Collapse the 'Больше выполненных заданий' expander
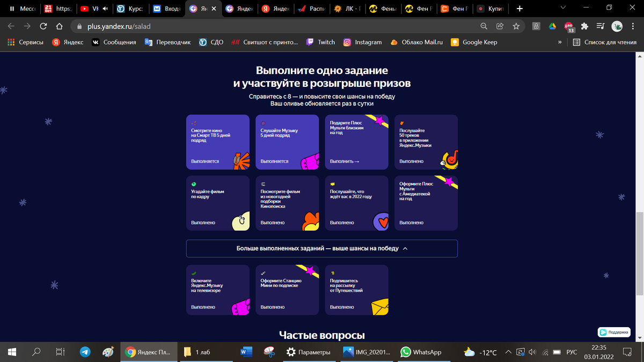 (x=321, y=249)
